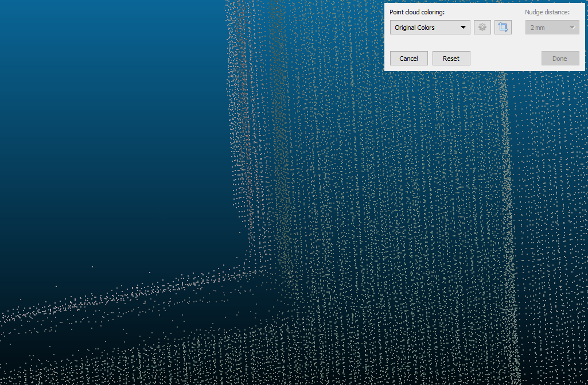Click the "Point cloud coloring:" label
Screen dimensions: 588x385
[x=417, y=12]
